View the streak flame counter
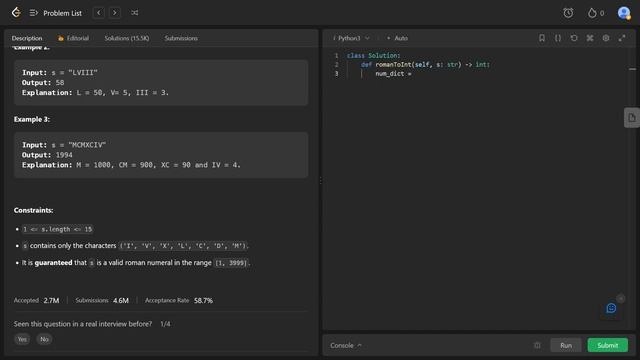This screenshot has width=640, height=360. (x=596, y=13)
